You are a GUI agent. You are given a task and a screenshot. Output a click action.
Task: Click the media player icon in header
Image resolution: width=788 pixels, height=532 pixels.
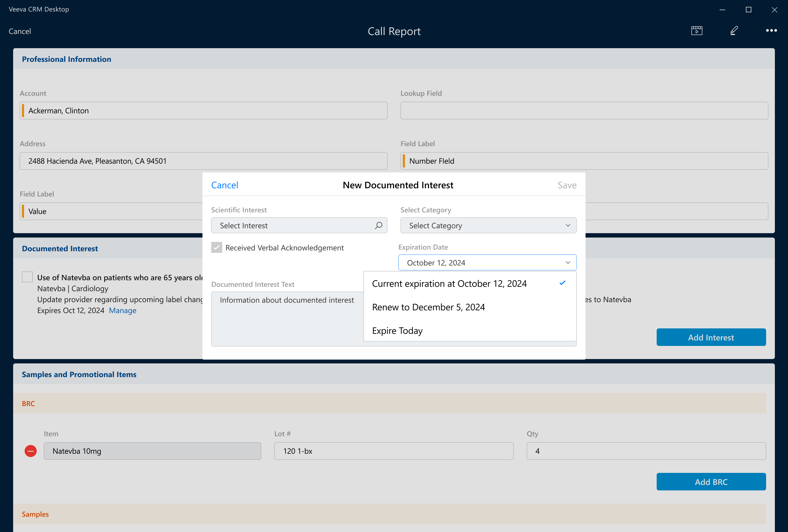pos(696,31)
